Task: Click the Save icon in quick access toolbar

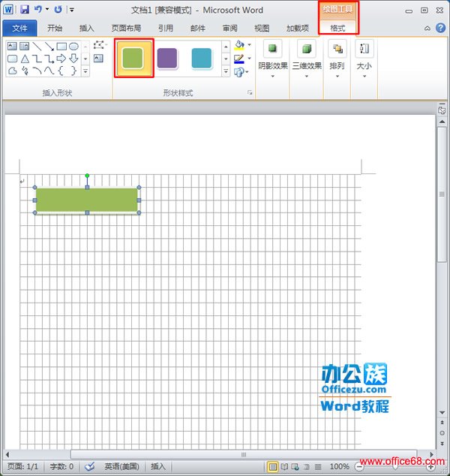Action: click(25, 10)
